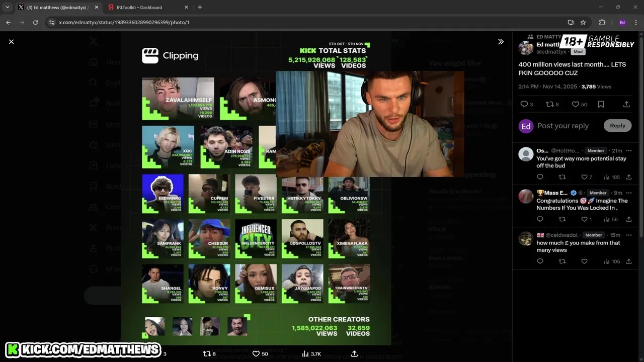Click the Reply button

pos(617,126)
